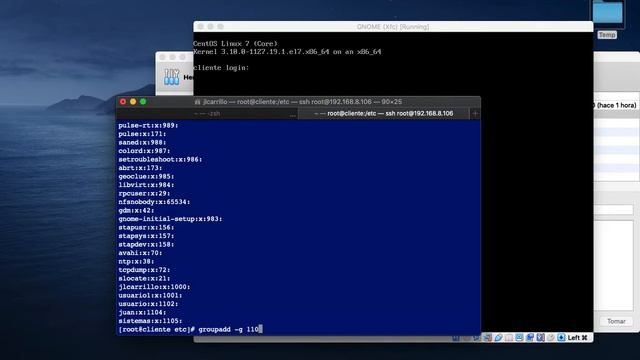Click the Left ⌘ host key label
Image resolution: width=640 pixels, height=360 pixels.
[577, 338]
